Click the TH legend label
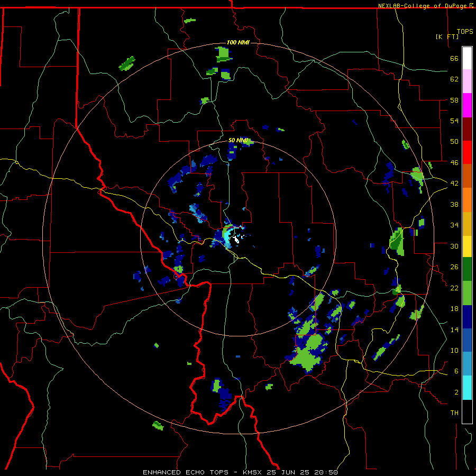 point(454,413)
